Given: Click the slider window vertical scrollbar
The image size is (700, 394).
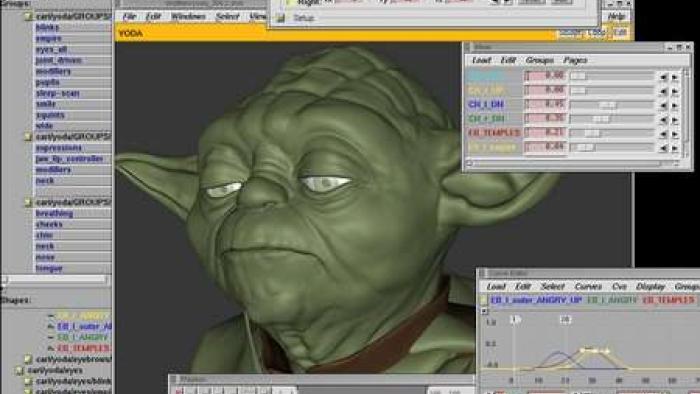Looking at the screenshot, I should [687, 112].
